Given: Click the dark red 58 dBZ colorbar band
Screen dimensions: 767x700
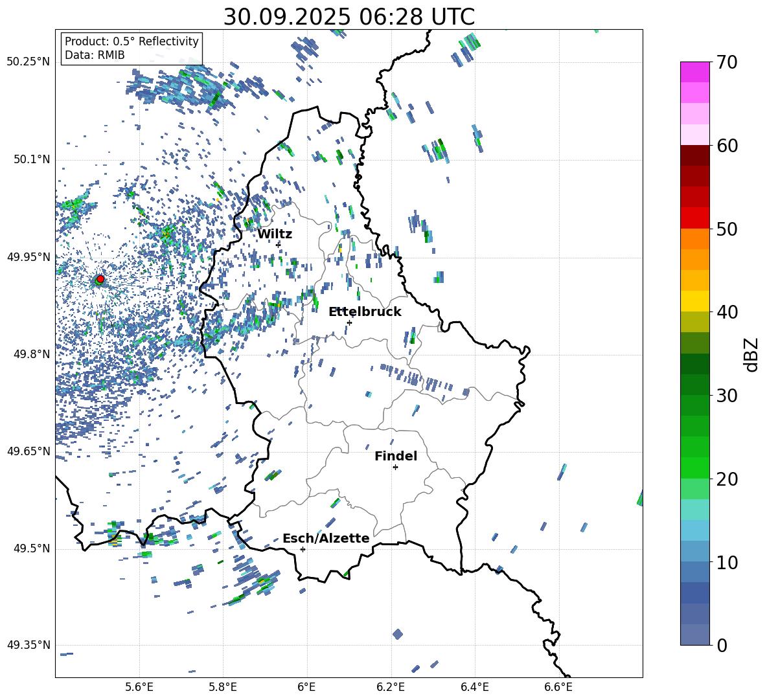Looking at the screenshot, I should pyautogui.click(x=694, y=155).
